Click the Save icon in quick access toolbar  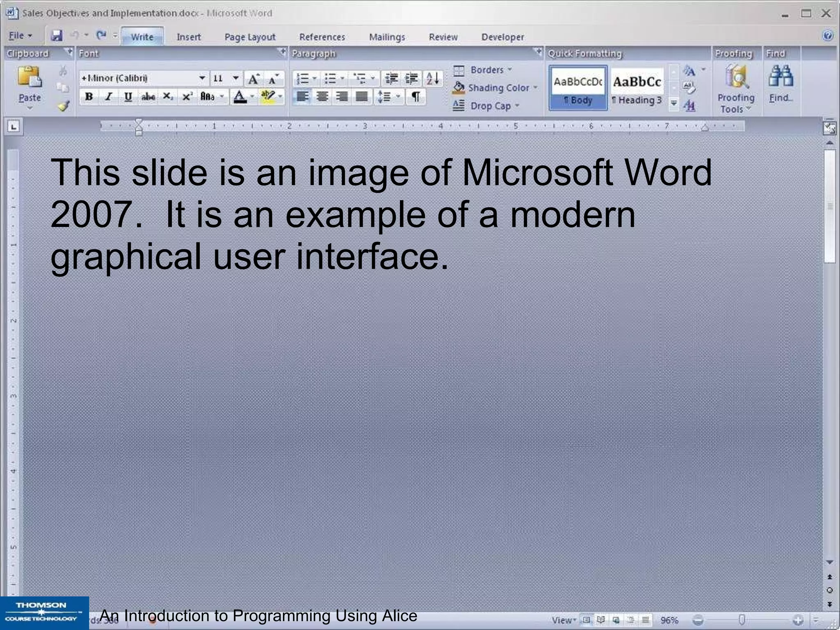(x=57, y=36)
